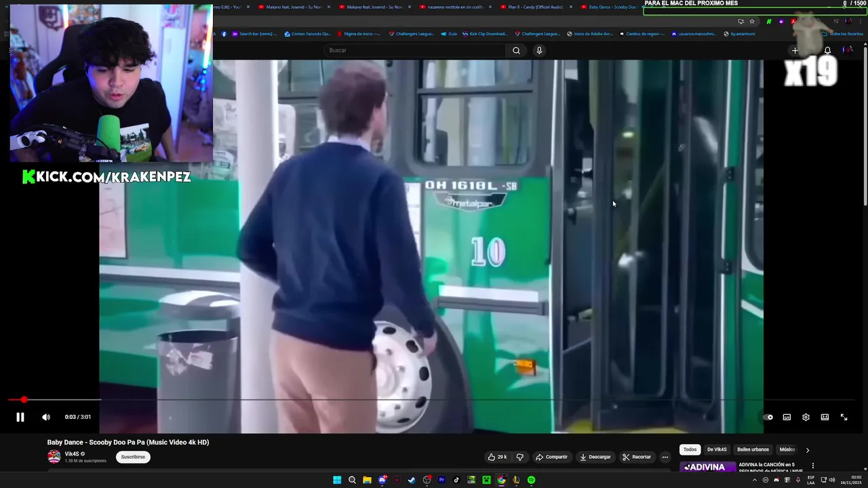Like the video with thumbs up
Image resolution: width=868 pixels, height=488 pixels.
497,457
